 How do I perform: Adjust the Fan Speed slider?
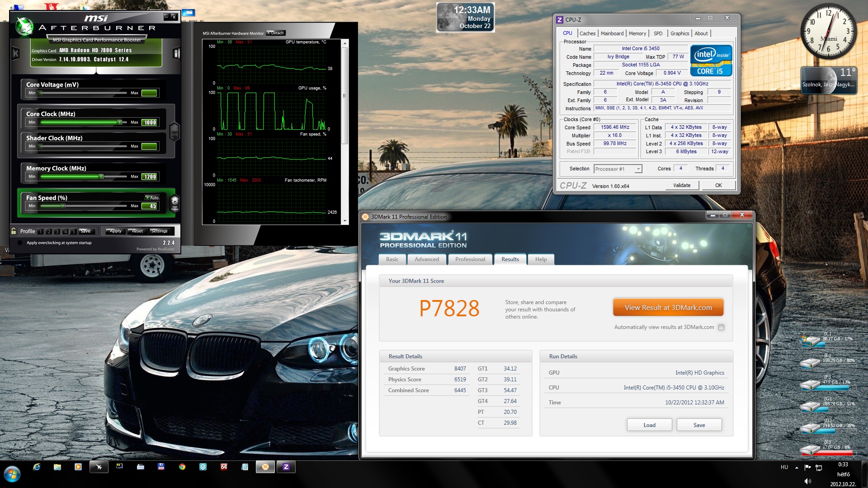pyautogui.click(x=63, y=206)
